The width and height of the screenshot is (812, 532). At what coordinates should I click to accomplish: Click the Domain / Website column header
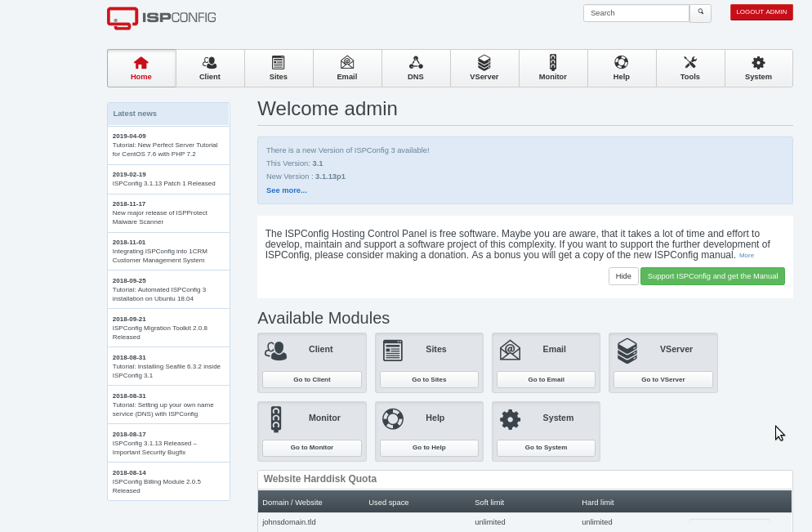(292, 503)
